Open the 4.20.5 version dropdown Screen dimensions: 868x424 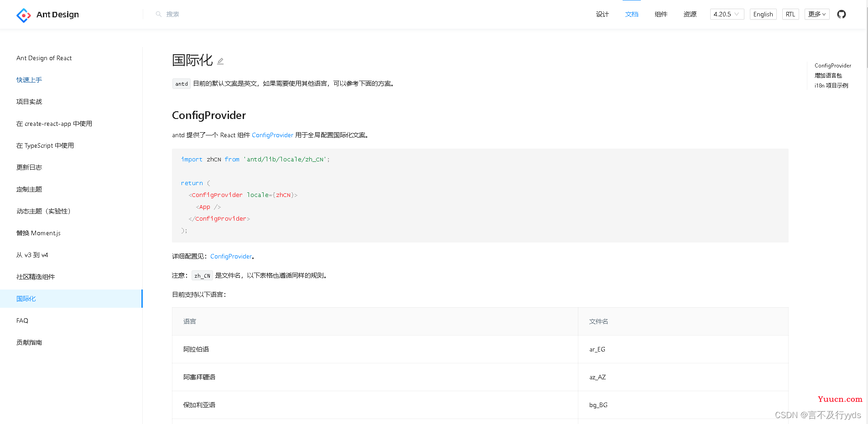(x=727, y=14)
